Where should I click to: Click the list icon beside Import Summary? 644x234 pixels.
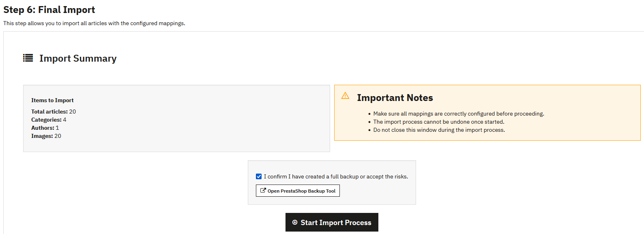click(28, 58)
